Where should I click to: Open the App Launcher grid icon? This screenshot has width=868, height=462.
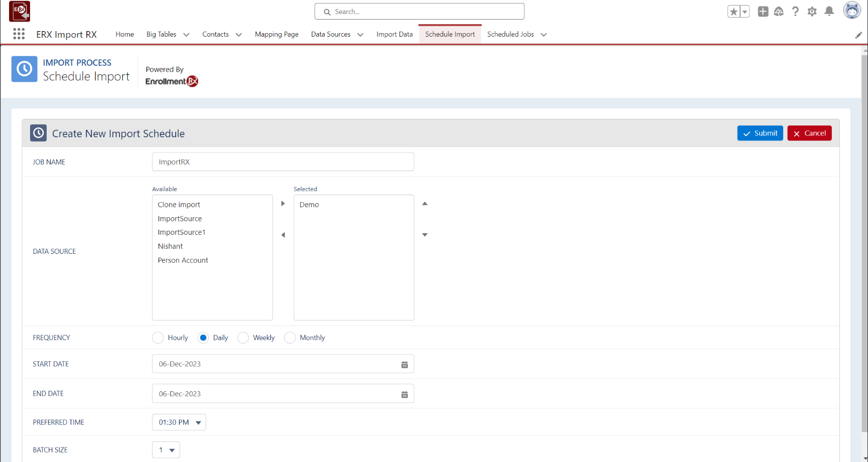point(19,34)
